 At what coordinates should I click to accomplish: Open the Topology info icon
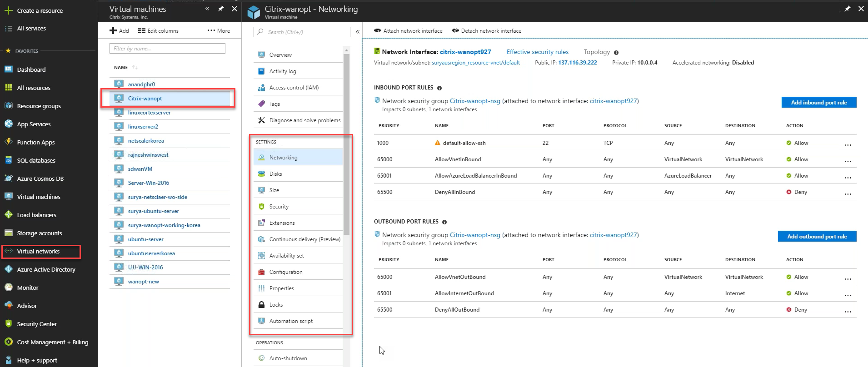click(x=616, y=53)
